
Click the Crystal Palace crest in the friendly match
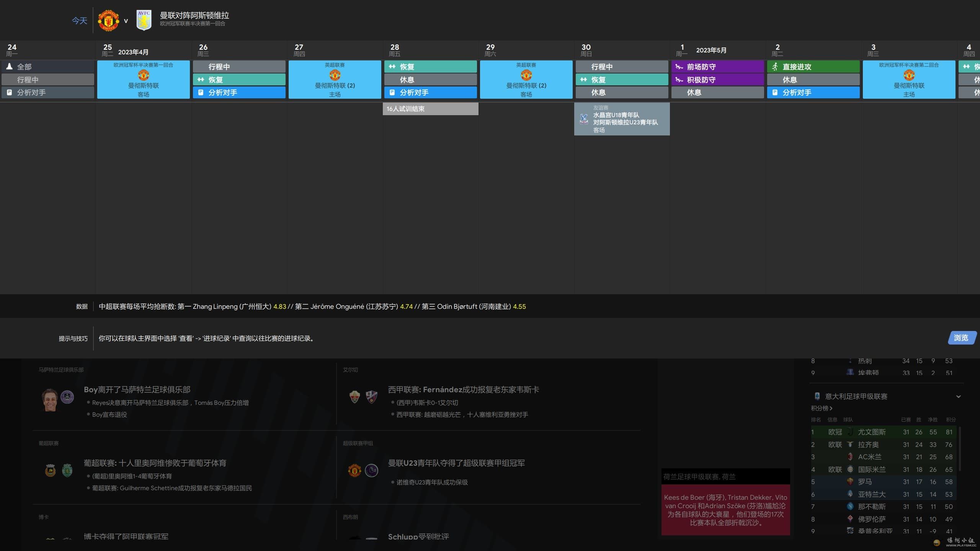[584, 119]
